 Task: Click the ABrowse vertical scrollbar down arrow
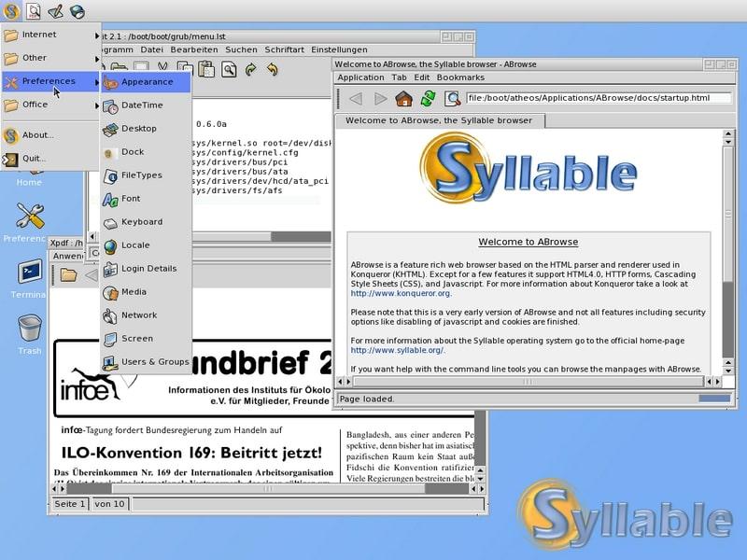pyautogui.click(x=728, y=369)
